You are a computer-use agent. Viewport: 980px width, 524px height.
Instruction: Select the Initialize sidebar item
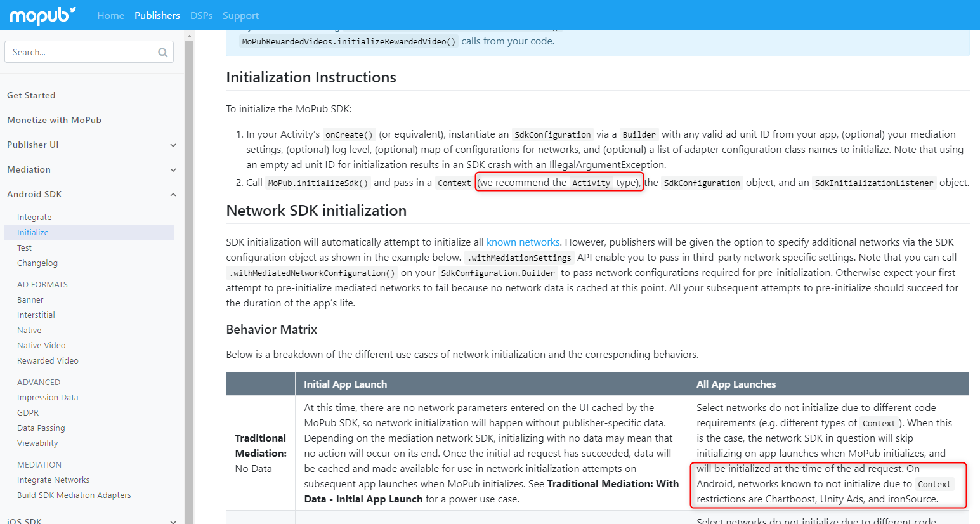(x=89, y=232)
